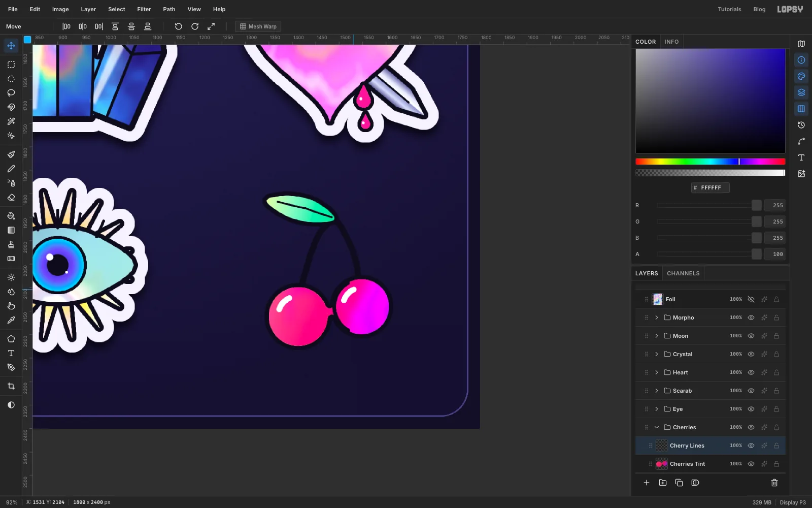This screenshot has height=508, width=812.
Task: Duplicate the selected layer
Action: (x=679, y=483)
